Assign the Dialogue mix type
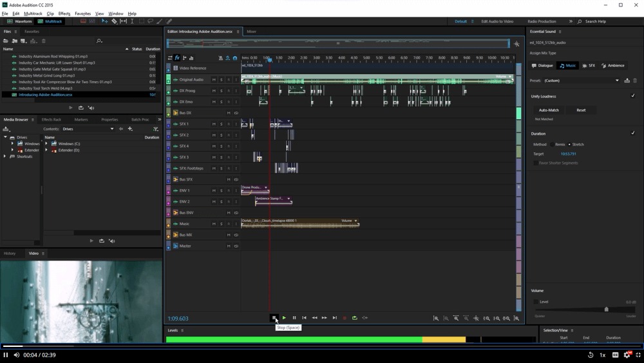644x363 pixels. point(542,66)
